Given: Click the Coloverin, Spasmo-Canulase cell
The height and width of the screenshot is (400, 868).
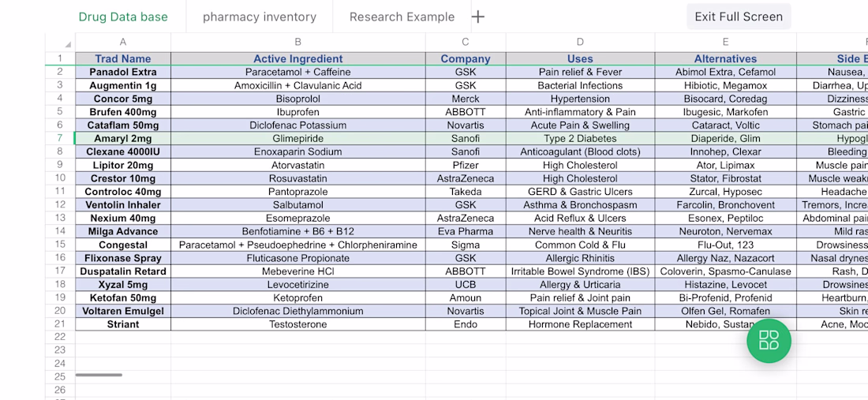Looking at the screenshot, I should (x=725, y=271).
